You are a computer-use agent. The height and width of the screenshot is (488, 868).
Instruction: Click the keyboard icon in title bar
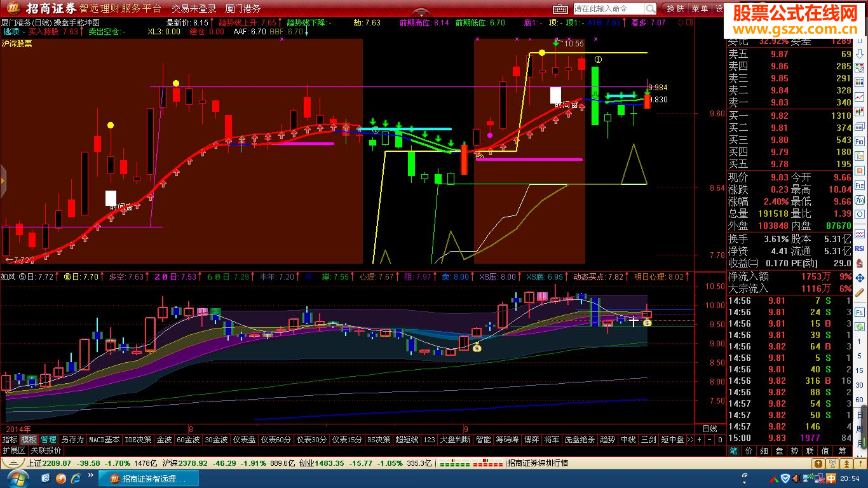(x=560, y=8)
